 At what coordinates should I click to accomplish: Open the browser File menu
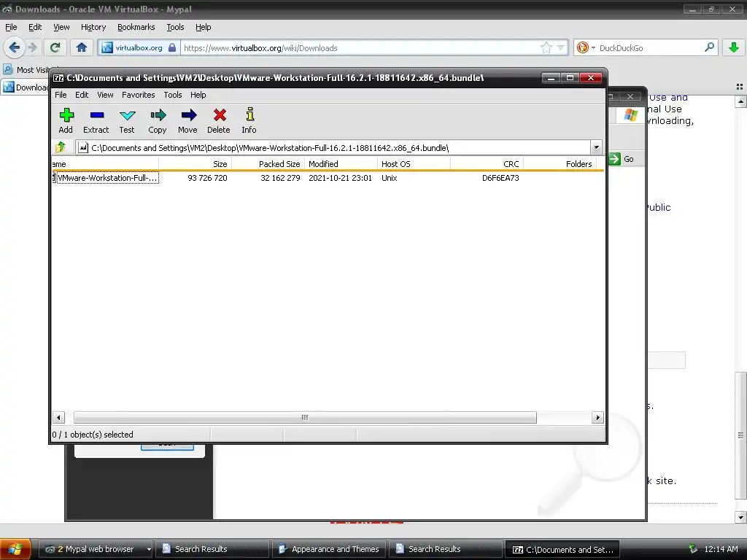point(11,27)
